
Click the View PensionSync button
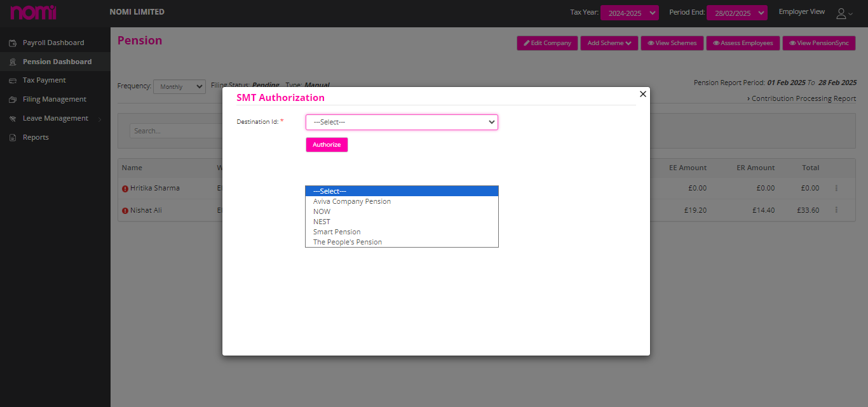819,43
